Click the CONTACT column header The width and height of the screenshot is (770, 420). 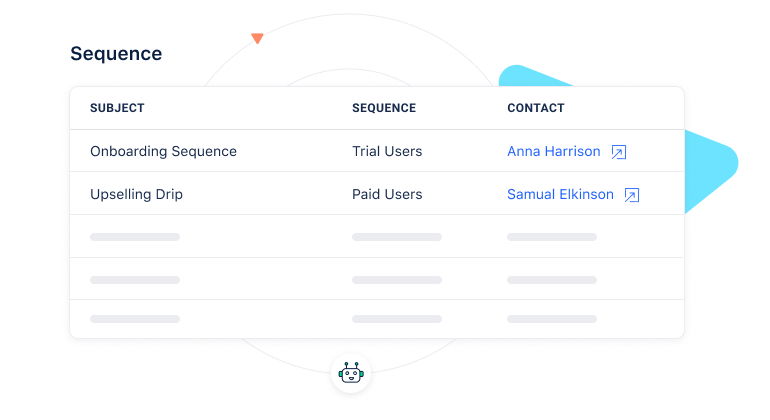click(536, 108)
